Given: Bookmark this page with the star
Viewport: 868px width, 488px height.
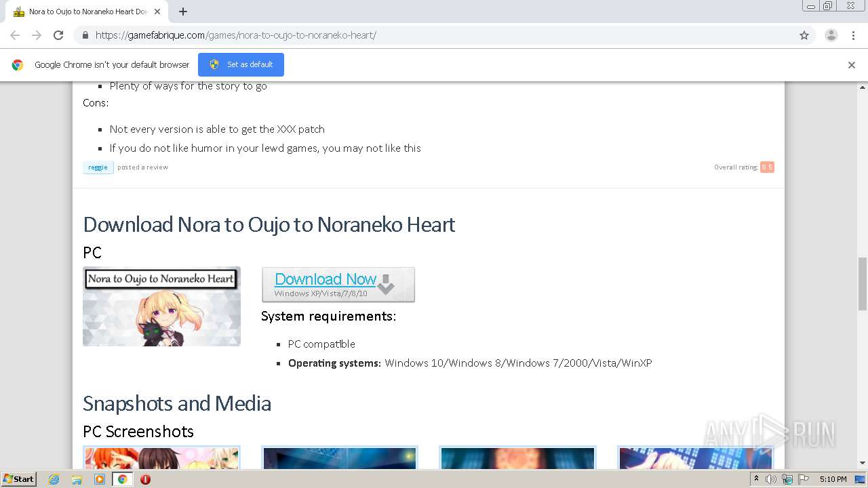Looking at the screenshot, I should (x=804, y=35).
